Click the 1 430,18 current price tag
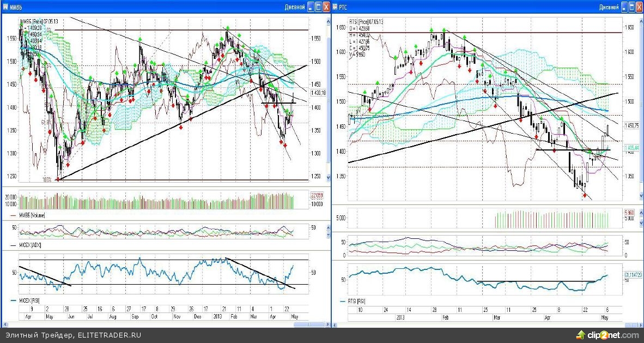The width and height of the screenshot is (644, 343). (x=318, y=93)
